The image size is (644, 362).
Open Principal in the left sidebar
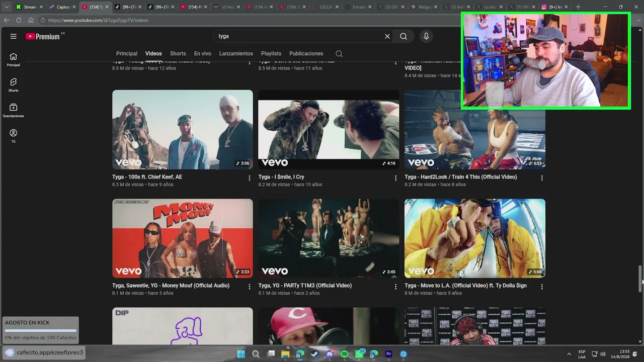pos(14,60)
